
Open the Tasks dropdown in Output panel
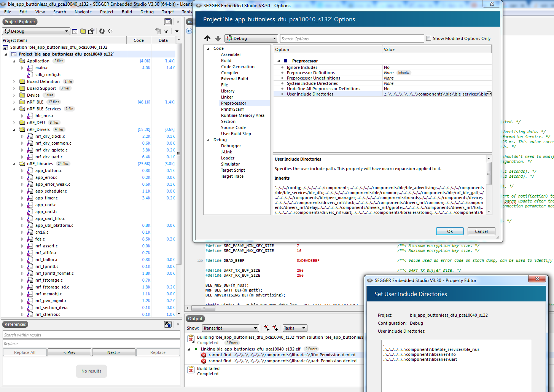(x=295, y=328)
